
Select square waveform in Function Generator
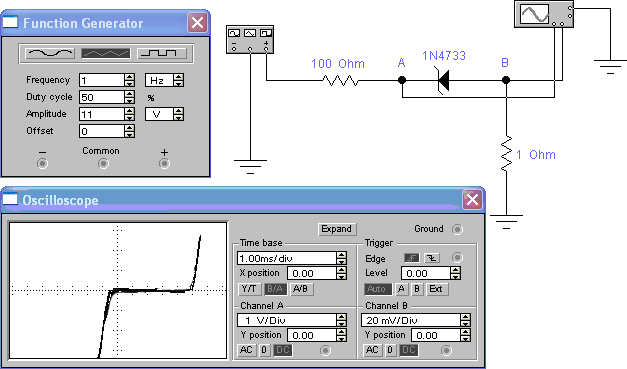(x=162, y=53)
